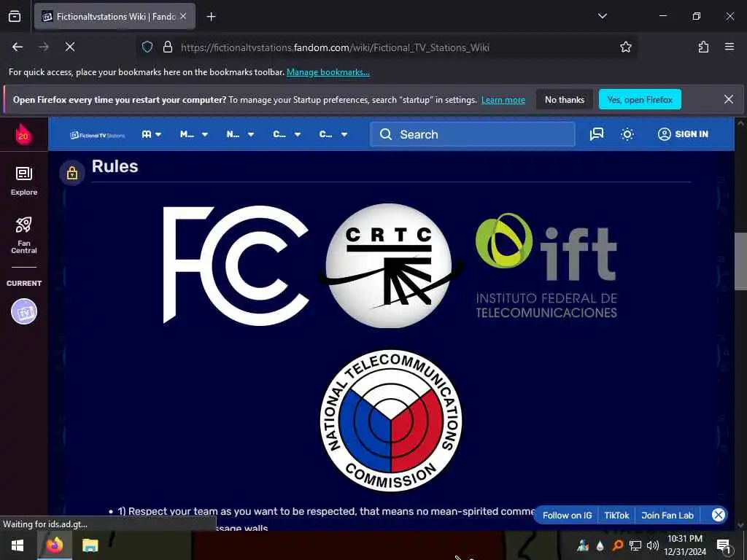Expand the first C... navigation dropdown

coord(286,135)
